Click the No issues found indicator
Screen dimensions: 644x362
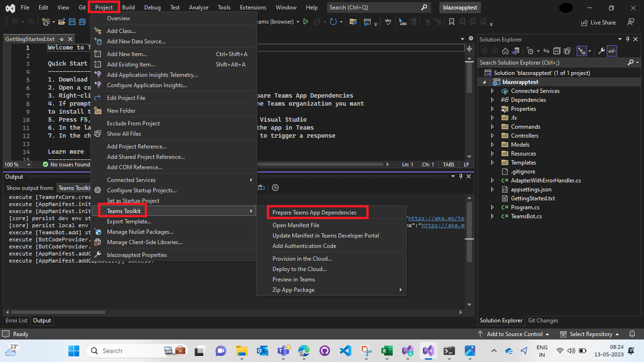66,165
